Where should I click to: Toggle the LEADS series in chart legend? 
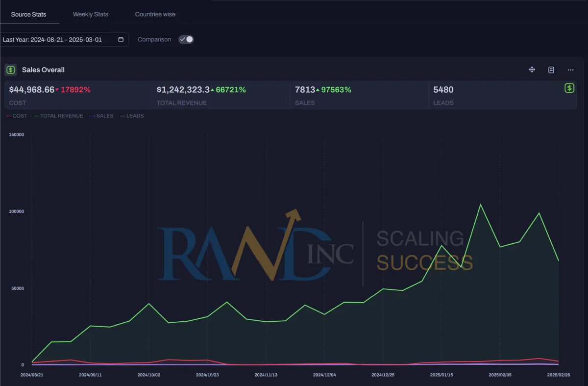(132, 116)
